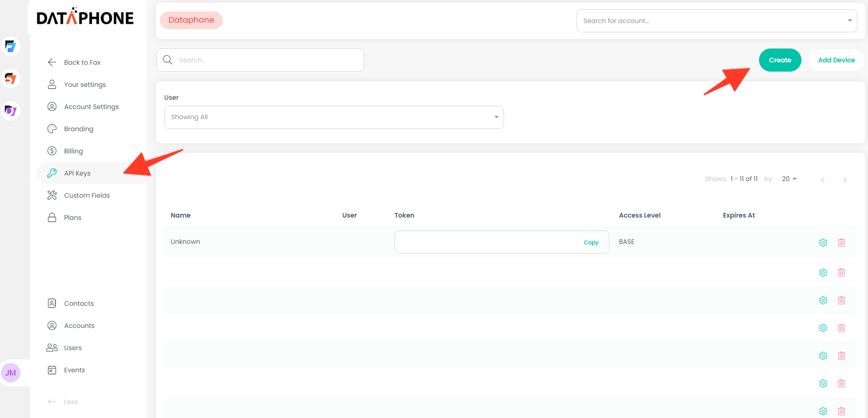Click the JM user avatar

coord(11,373)
